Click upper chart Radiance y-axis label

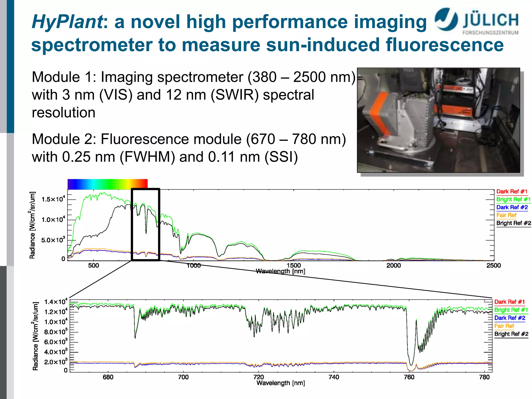(32, 225)
